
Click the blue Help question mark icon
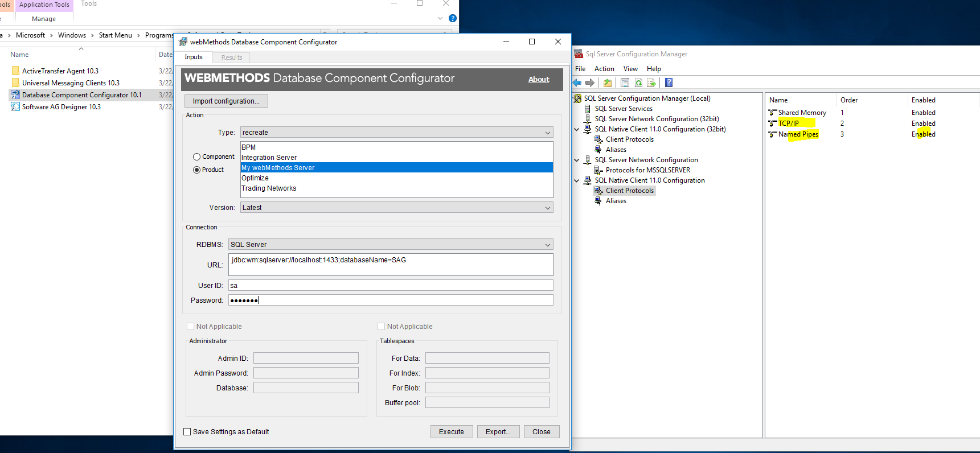669,83
